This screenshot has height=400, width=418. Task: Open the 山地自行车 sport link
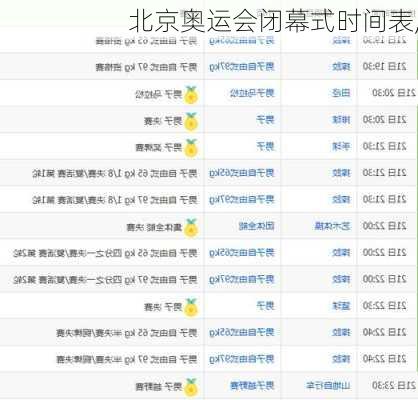(328, 386)
